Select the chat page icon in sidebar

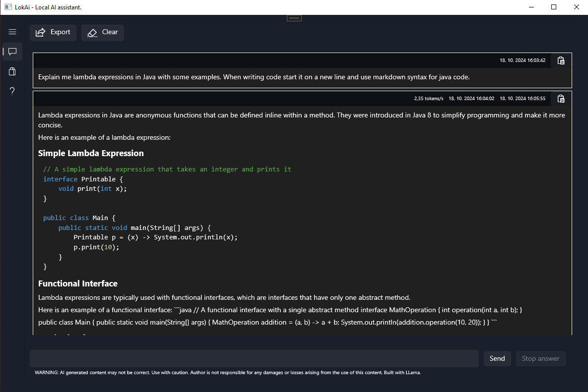[x=12, y=52]
